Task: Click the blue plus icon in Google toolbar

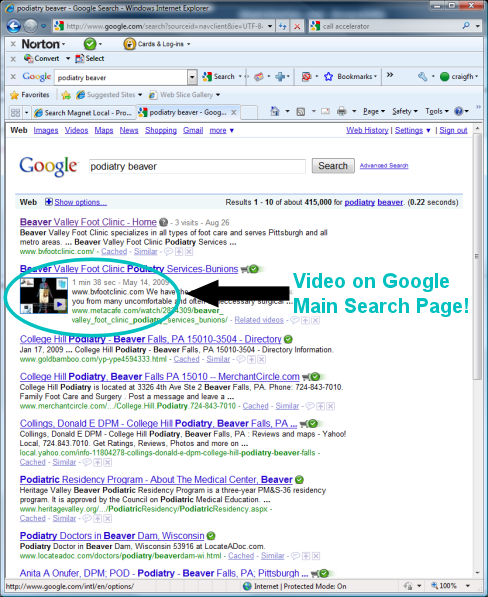Action: [x=280, y=77]
